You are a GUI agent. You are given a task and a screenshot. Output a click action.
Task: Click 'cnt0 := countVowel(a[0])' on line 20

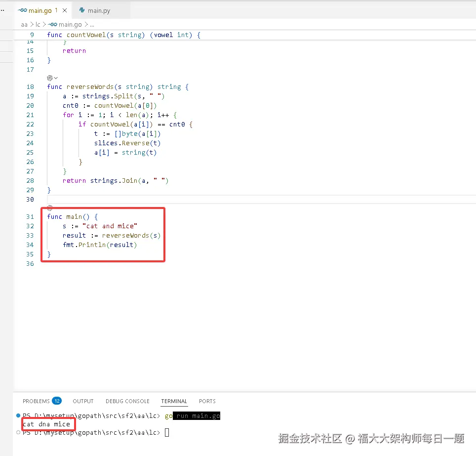click(x=110, y=105)
